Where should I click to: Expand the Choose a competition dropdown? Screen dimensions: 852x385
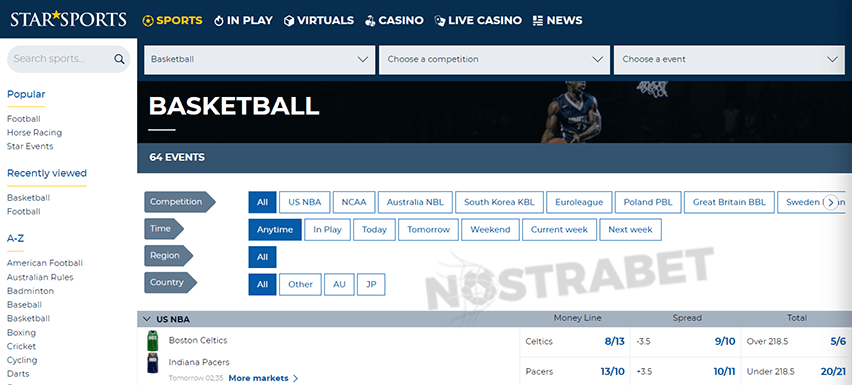(494, 60)
